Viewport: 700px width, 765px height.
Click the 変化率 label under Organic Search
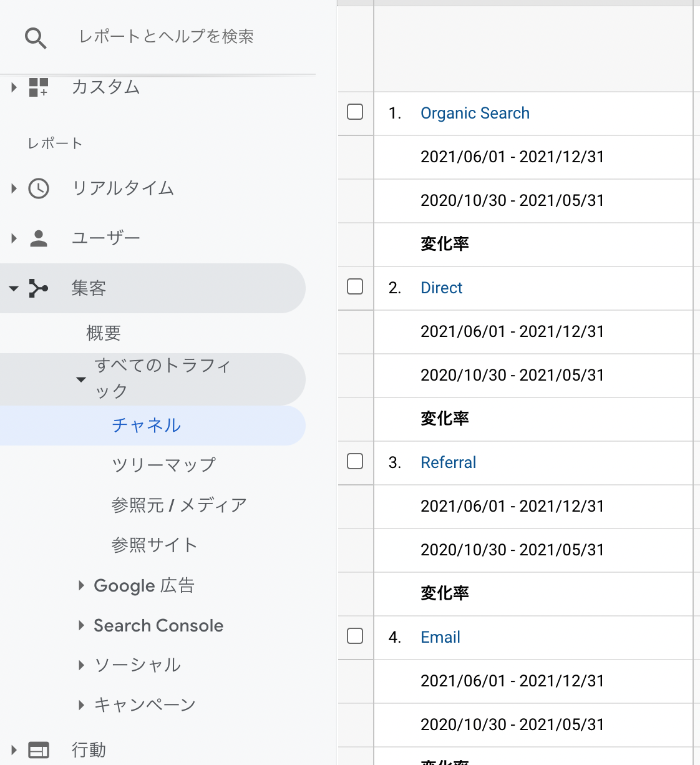pos(445,244)
